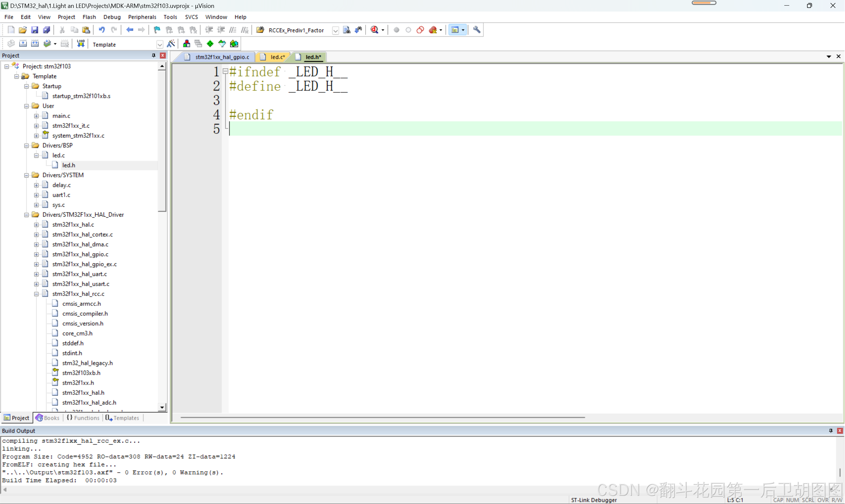Viewport: 845px width, 504px height.
Task: Toggle auto-hide pin on Build Output
Action: pyautogui.click(x=831, y=430)
